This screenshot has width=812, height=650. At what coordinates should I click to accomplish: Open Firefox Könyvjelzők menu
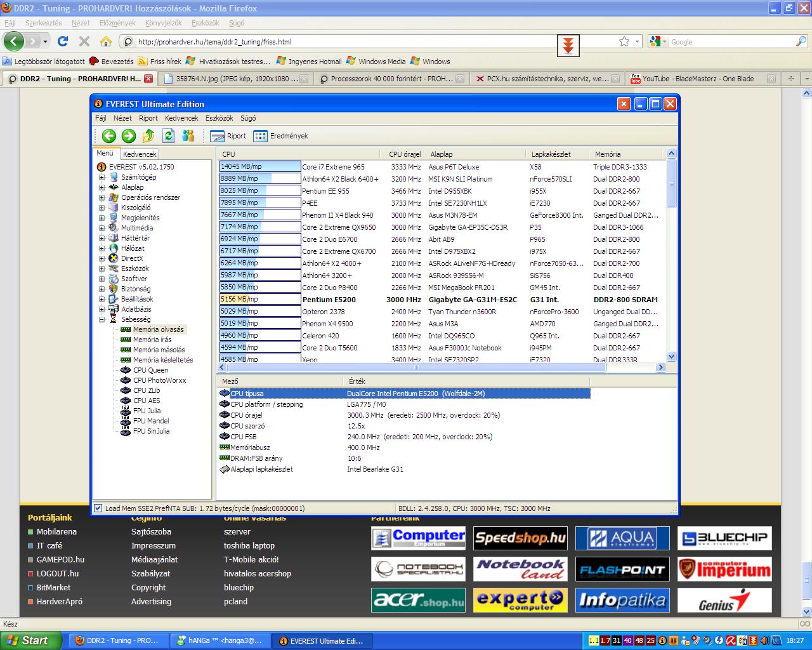pyautogui.click(x=163, y=23)
